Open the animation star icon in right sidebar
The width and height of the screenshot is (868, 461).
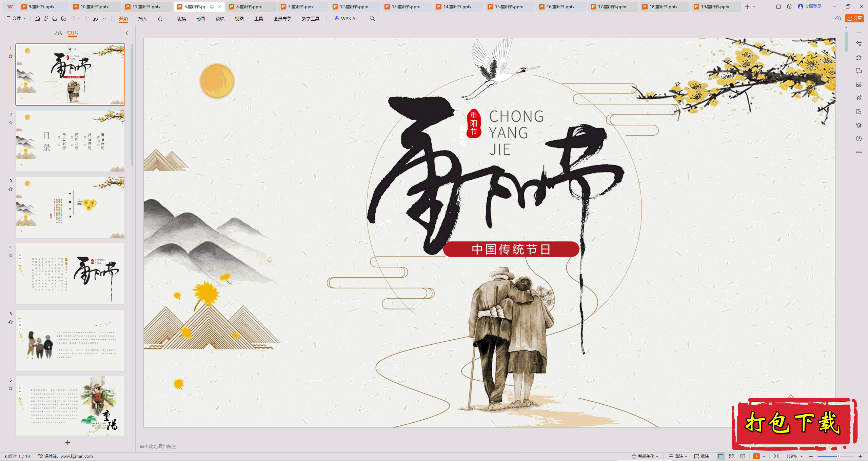click(x=859, y=57)
